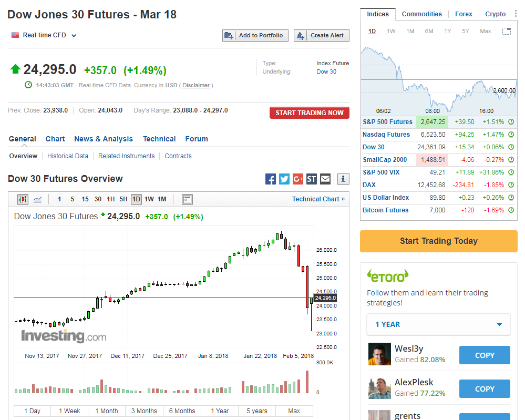Click the clock icon in Nasdaq Futures row
The height and width of the screenshot is (420, 525).
pyautogui.click(x=511, y=135)
